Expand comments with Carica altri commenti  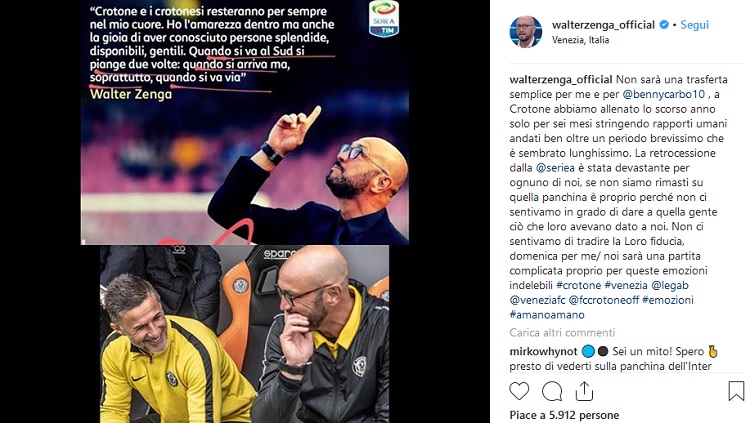(x=562, y=333)
